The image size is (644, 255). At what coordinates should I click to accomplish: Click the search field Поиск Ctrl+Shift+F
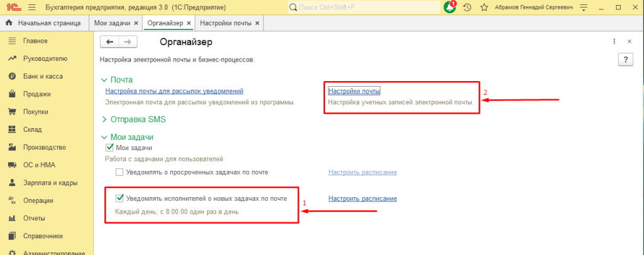[x=364, y=8]
